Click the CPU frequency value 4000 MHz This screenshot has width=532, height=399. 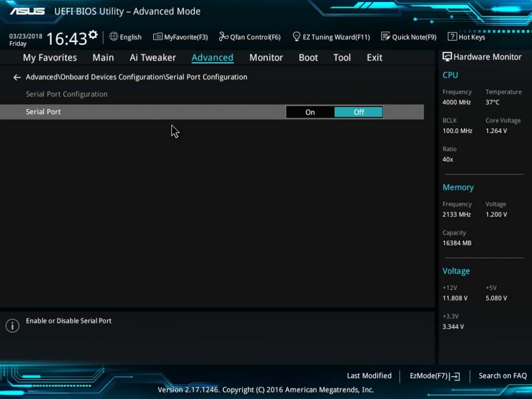(456, 102)
